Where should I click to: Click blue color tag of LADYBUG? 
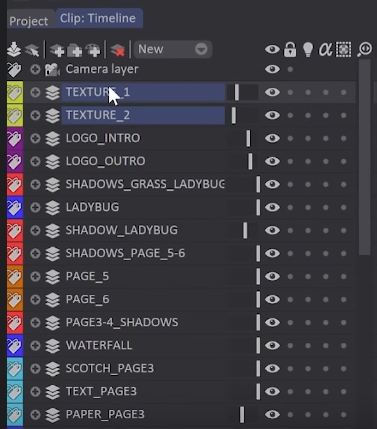pyautogui.click(x=15, y=207)
